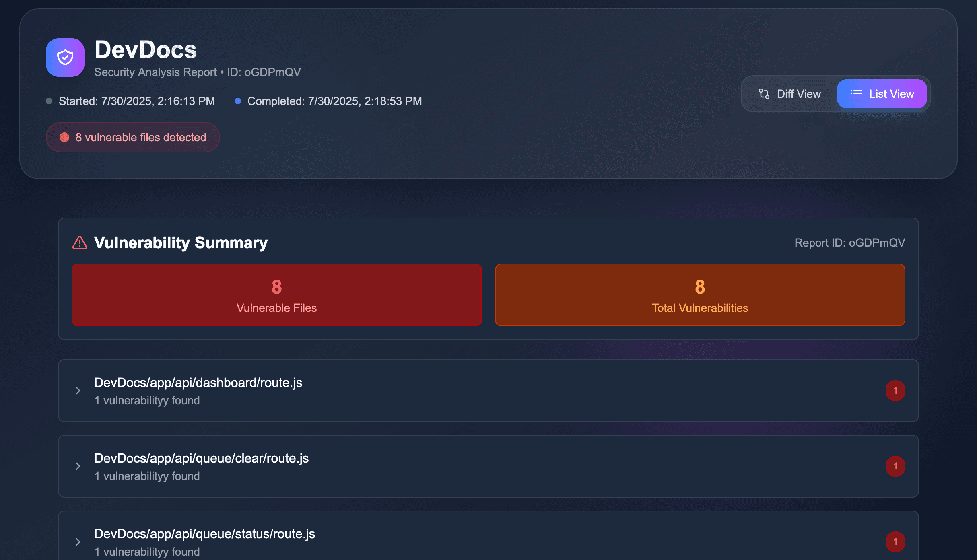The width and height of the screenshot is (977, 560).
Task: Click the red count badge on dashboard route.js
Action: tap(896, 390)
